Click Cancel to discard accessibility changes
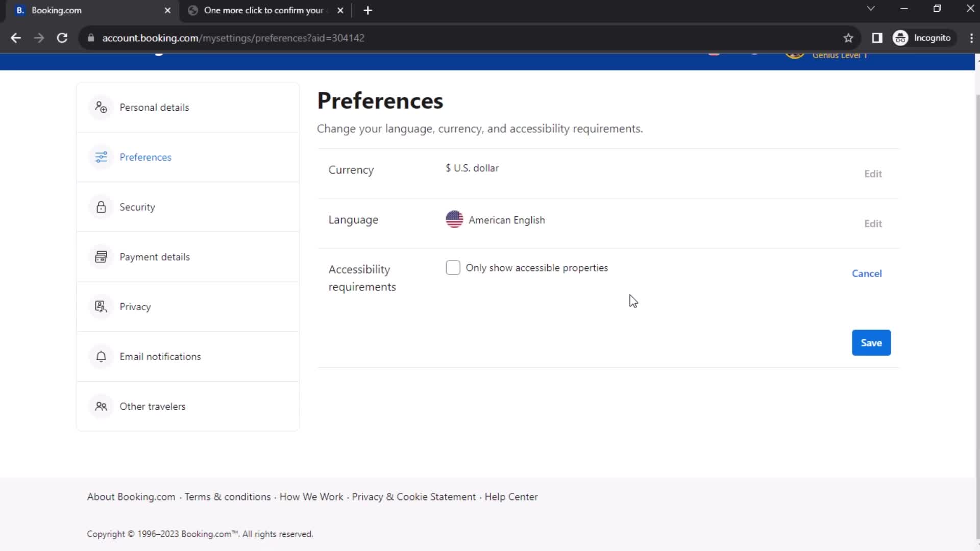The image size is (980, 551). point(867,273)
